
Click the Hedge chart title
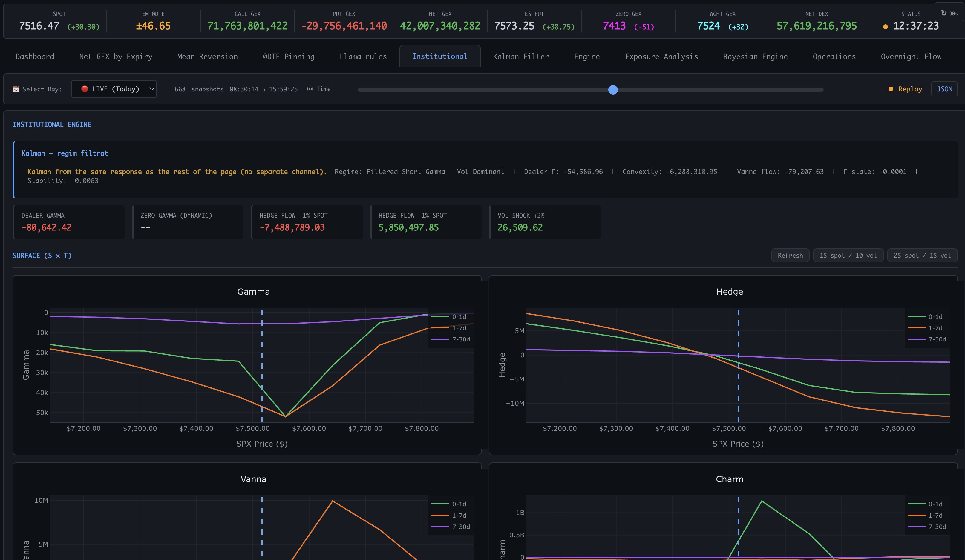pyautogui.click(x=730, y=291)
